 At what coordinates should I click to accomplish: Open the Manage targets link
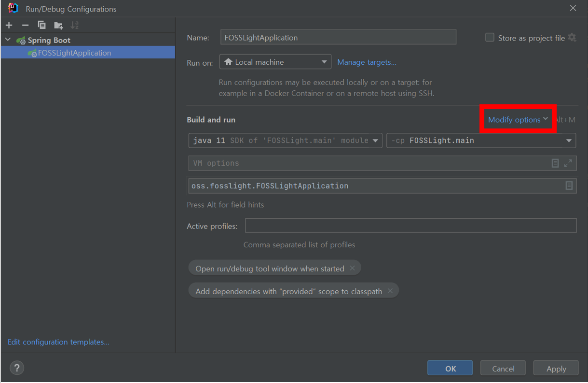point(367,62)
